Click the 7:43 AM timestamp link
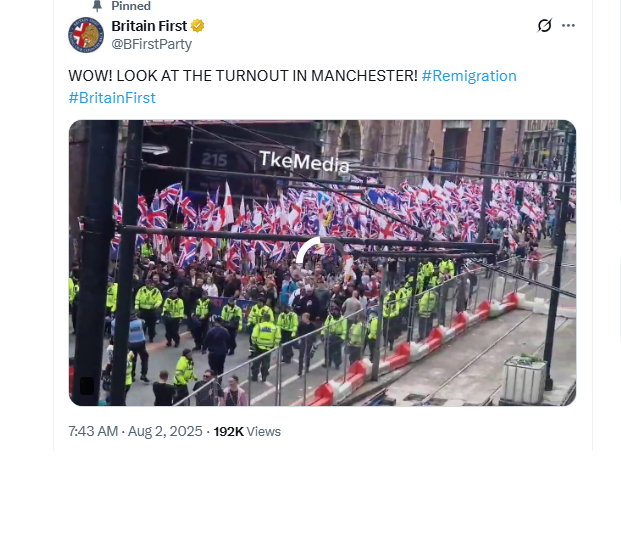The width and height of the screenshot is (621, 543). 93,431
